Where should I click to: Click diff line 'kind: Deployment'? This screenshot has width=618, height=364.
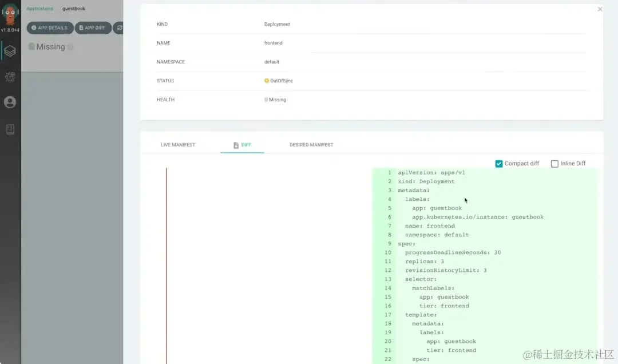click(x=426, y=181)
